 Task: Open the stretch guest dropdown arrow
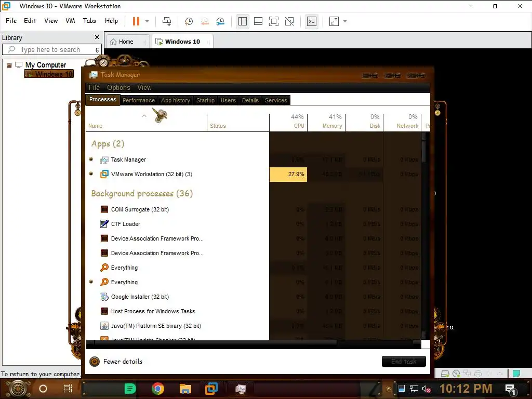tap(345, 21)
